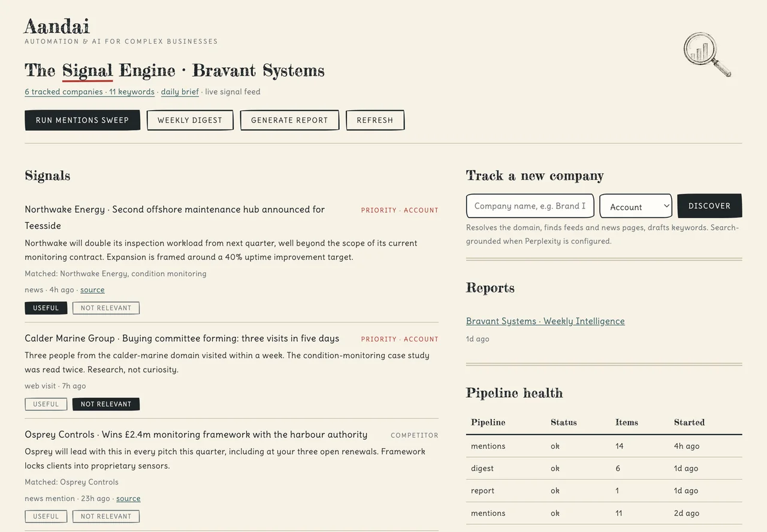Select the digest pipeline row
This screenshot has width=767, height=532.
coord(604,468)
